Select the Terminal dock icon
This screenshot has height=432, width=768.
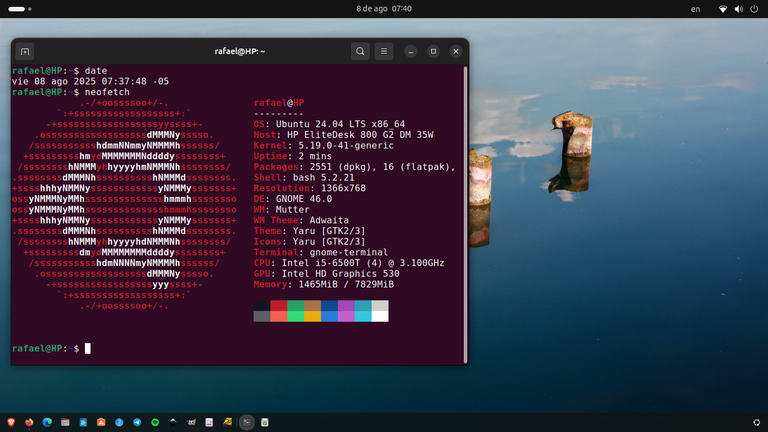click(247, 422)
